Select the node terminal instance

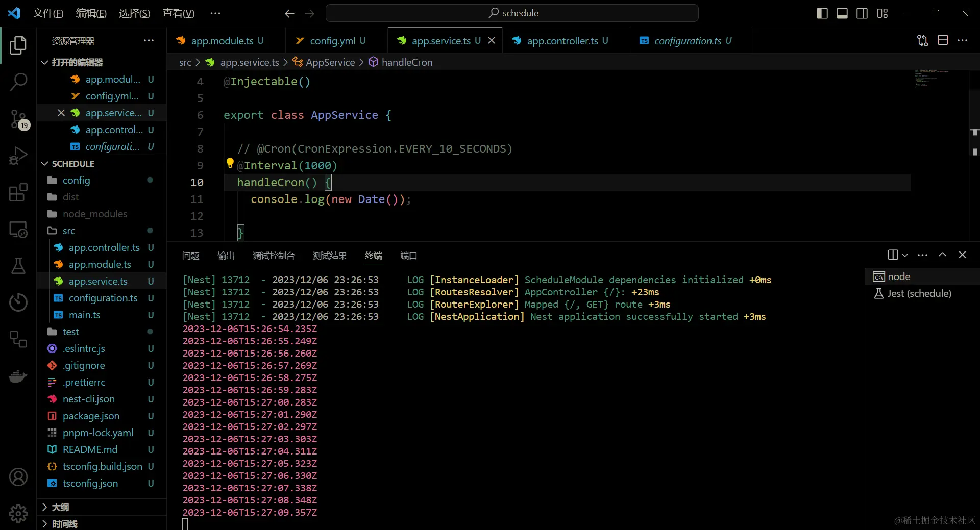(922, 276)
